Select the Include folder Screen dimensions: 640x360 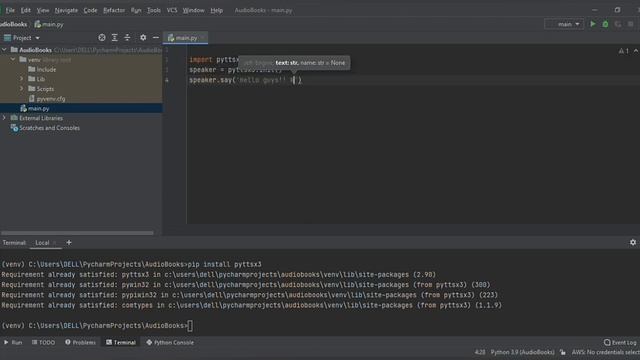click(42, 69)
